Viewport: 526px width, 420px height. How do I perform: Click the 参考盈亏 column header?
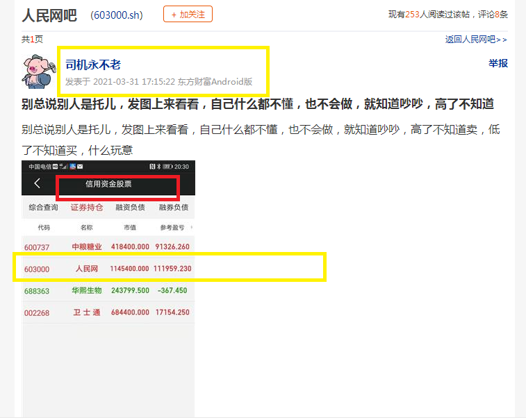tap(172, 228)
